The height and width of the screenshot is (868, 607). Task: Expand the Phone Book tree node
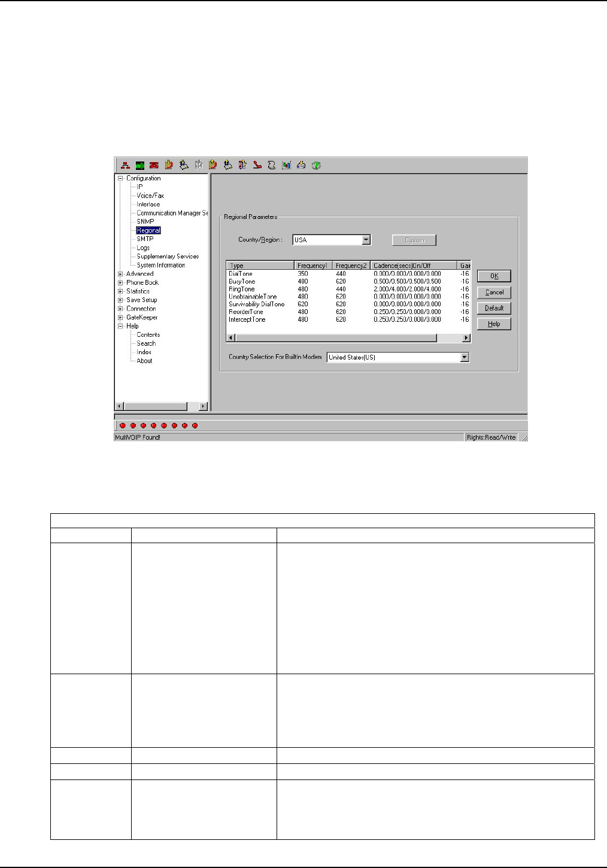point(120,283)
